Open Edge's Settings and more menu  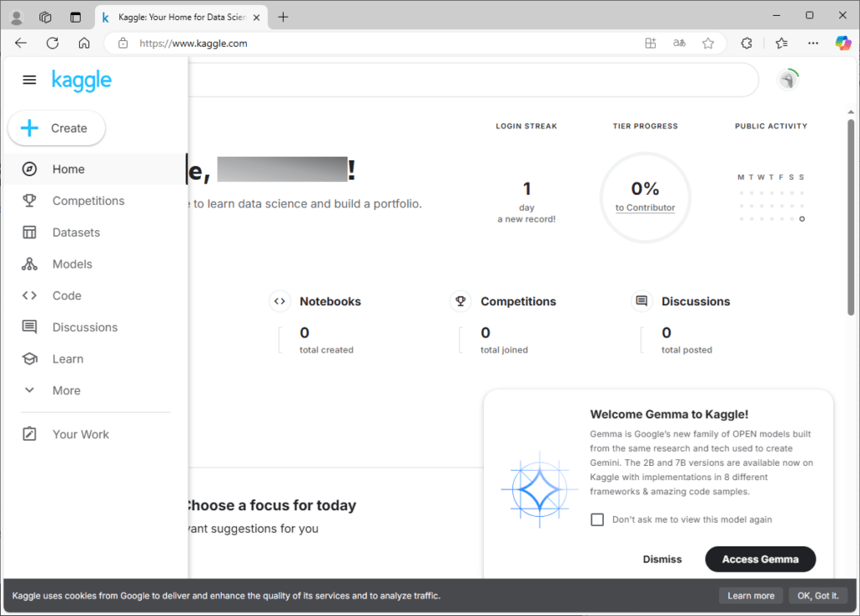click(812, 43)
